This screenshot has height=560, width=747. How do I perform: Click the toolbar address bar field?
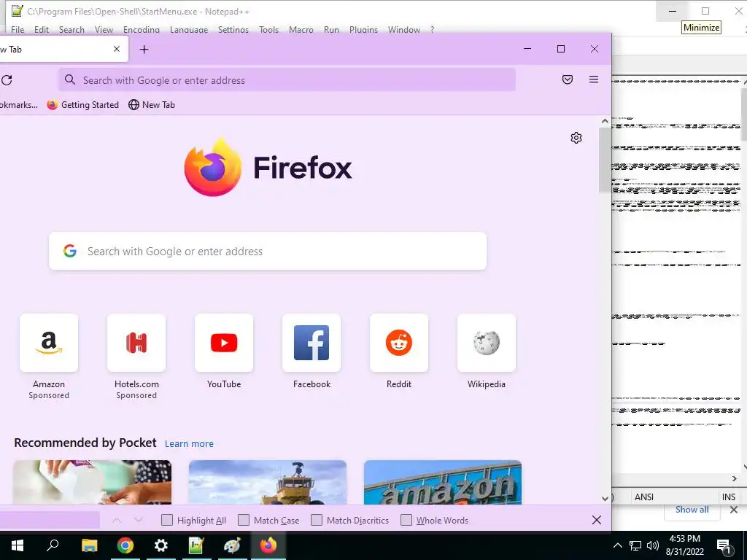[x=287, y=79]
